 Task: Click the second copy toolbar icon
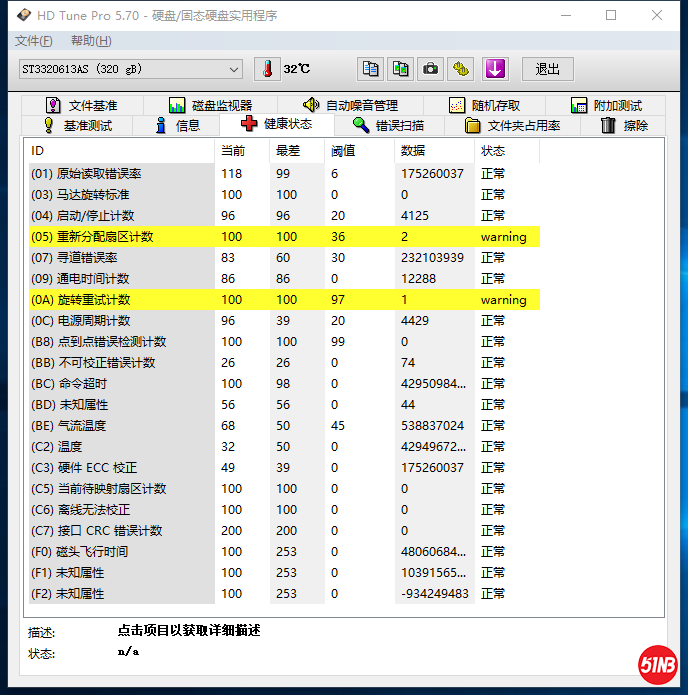click(400, 69)
